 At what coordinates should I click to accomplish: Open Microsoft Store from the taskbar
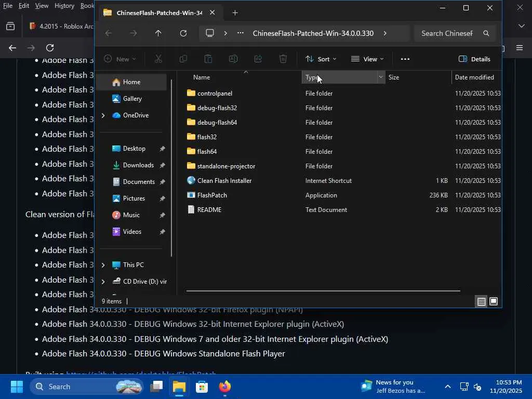click(x=202, y=387)
